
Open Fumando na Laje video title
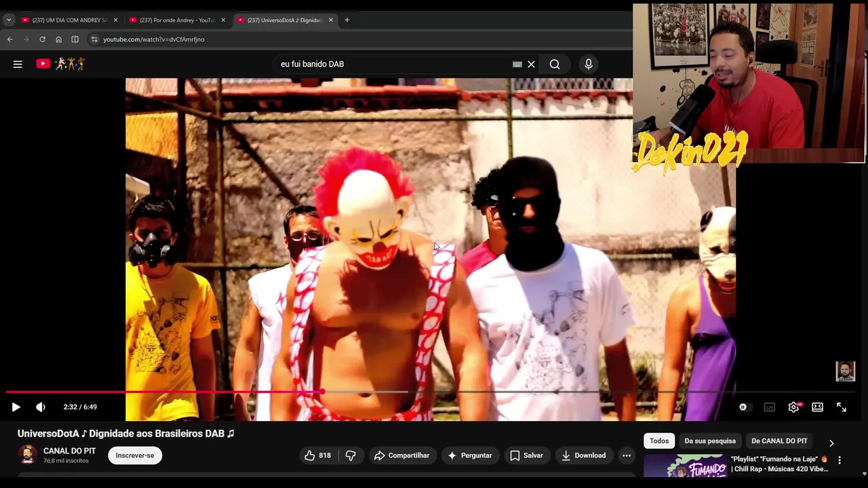point(780,464)
